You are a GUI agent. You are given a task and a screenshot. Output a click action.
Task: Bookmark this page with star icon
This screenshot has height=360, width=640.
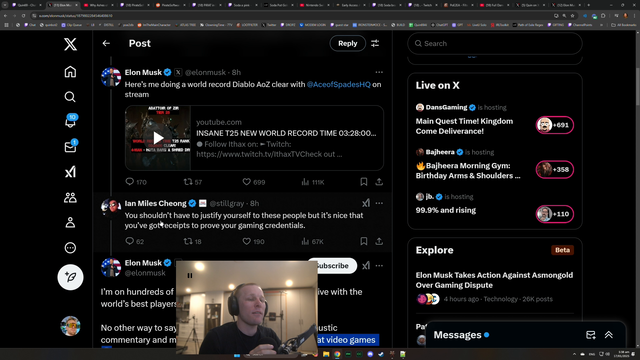point(573,16)
